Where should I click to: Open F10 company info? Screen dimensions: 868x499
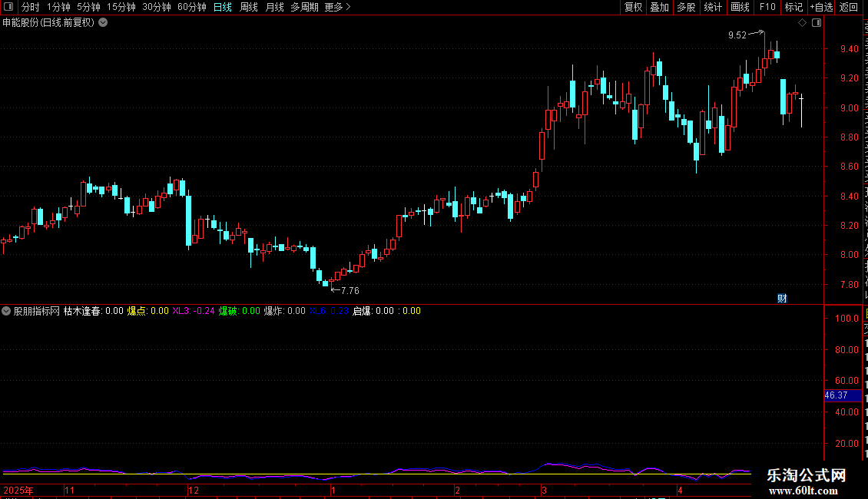coord(767,7)
